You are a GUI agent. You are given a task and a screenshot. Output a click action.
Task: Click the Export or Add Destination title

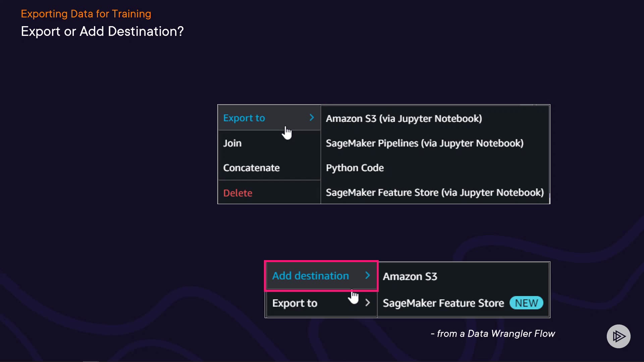tap(102, 32)
